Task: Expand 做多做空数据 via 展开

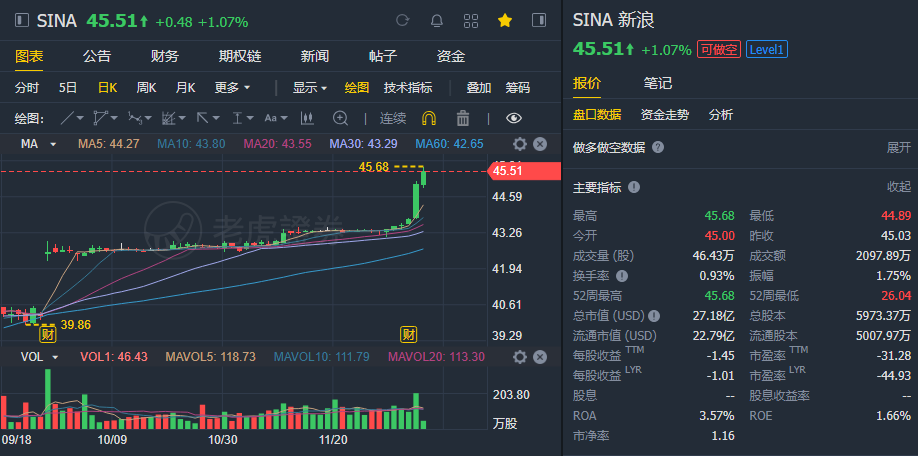Action: [899, 147]
